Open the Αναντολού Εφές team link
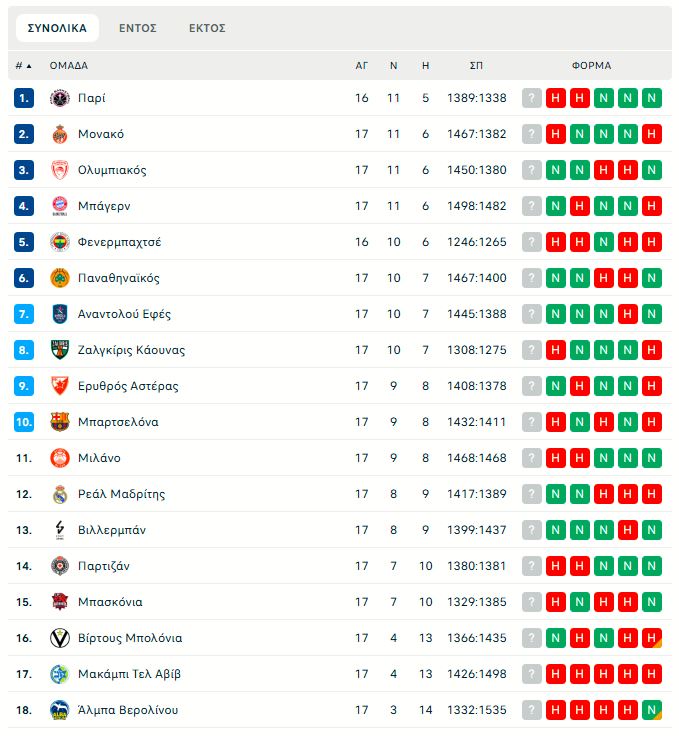 click(124, 314)
